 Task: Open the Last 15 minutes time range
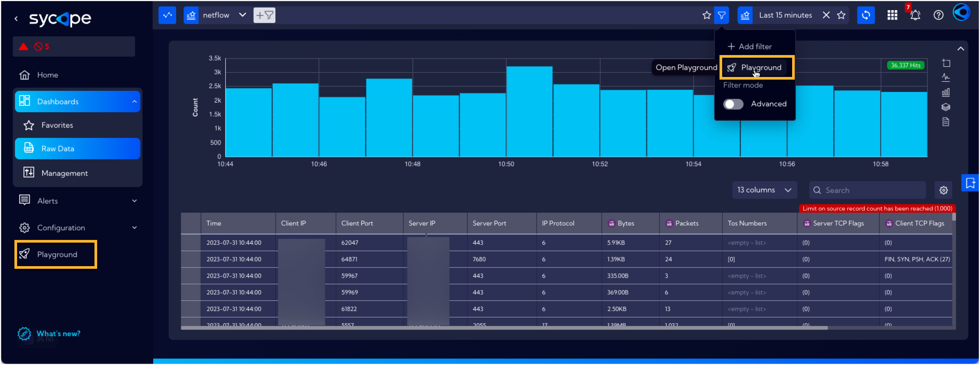[785, 15]
